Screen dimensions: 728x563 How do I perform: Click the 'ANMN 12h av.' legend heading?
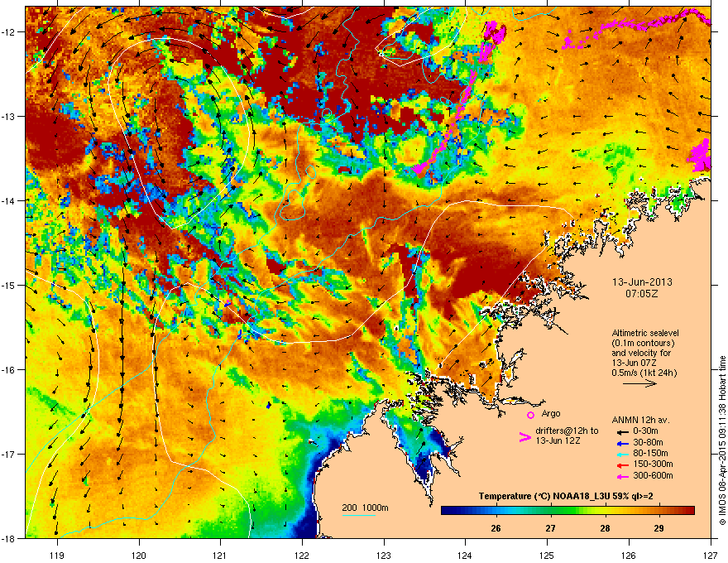(640, 421)
